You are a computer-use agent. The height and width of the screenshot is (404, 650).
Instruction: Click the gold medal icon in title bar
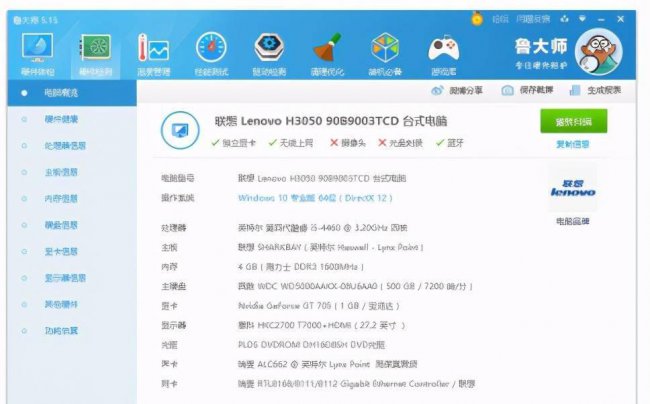(477, 19)
